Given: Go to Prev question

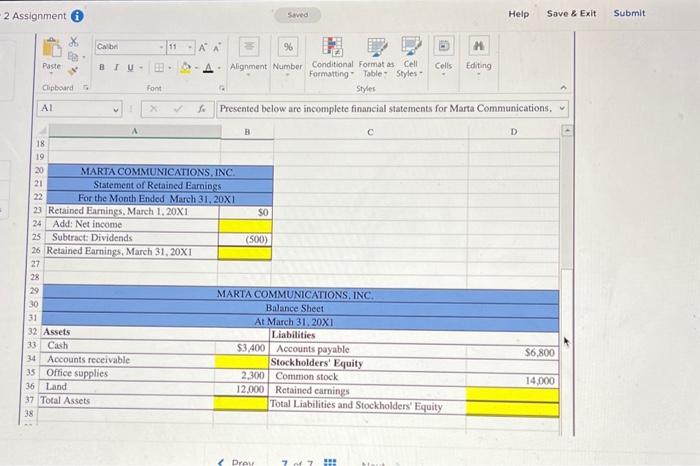Looking at the screenshot, I should click(237, 462).
